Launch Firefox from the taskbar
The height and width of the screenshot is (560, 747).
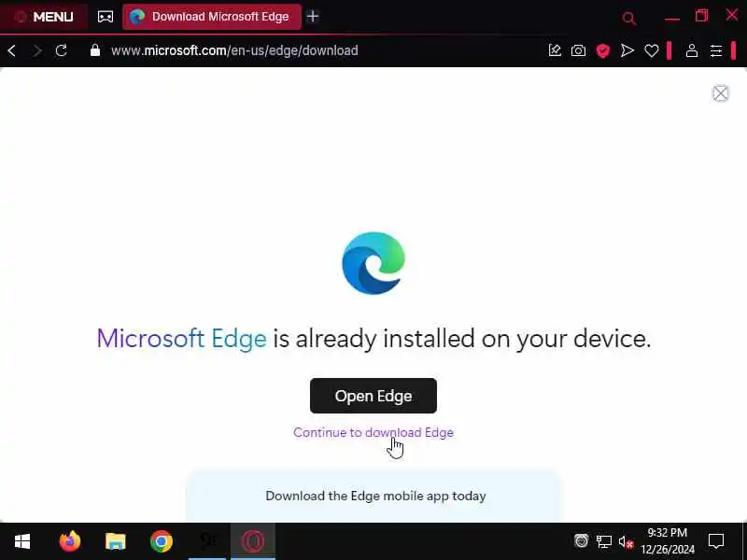69,541
